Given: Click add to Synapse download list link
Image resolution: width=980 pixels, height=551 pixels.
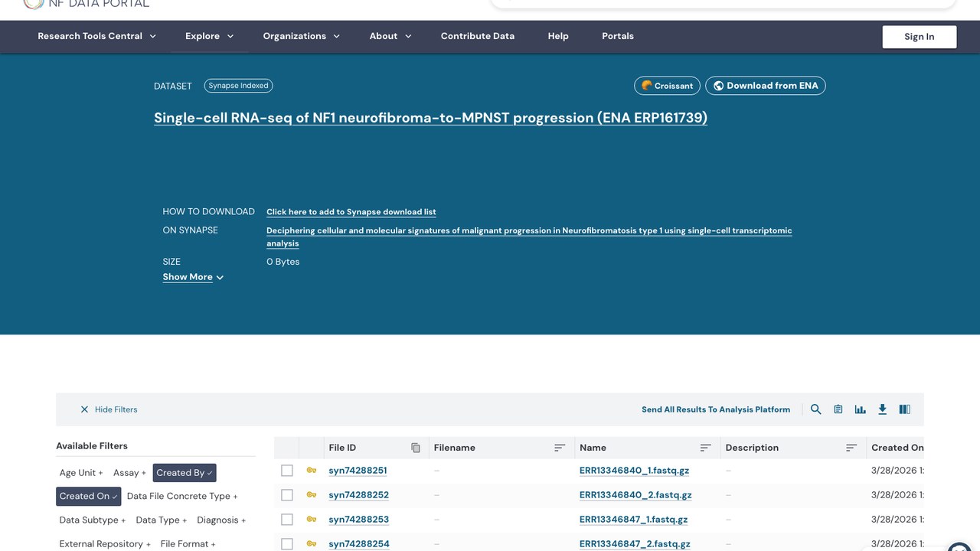Looking at the screenshot, I should (x=351, y=212).
